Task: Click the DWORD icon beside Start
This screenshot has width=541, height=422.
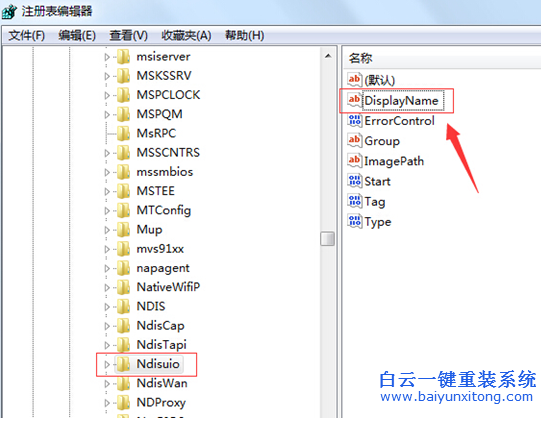Action: (354, 181)
